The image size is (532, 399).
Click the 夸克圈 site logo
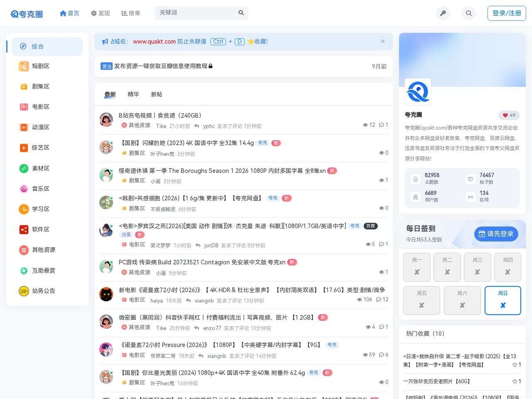(27, 14)
